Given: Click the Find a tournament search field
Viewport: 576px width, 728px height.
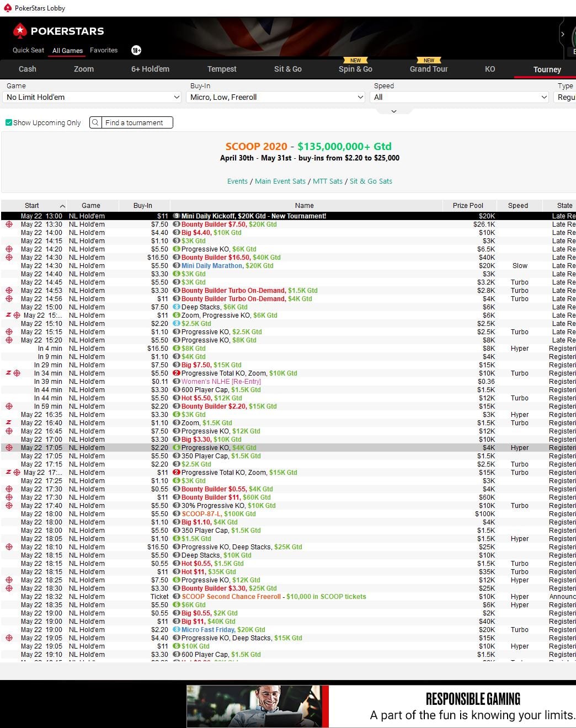Looking at the screenshot, I should click(x=138, y=122).
